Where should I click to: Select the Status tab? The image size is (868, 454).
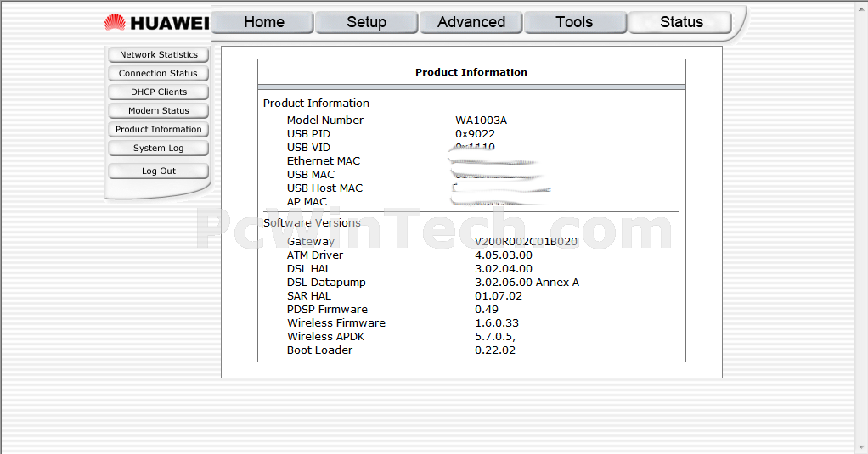(680, 22)
